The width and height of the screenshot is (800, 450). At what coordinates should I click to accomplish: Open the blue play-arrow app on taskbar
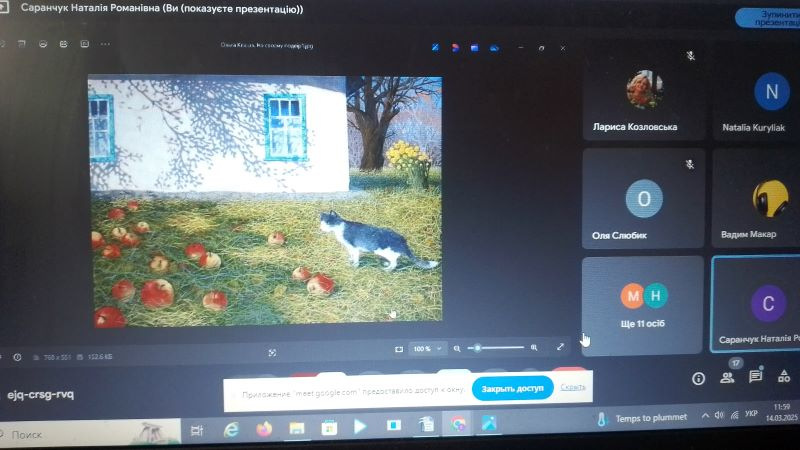(x=360, y=426)
